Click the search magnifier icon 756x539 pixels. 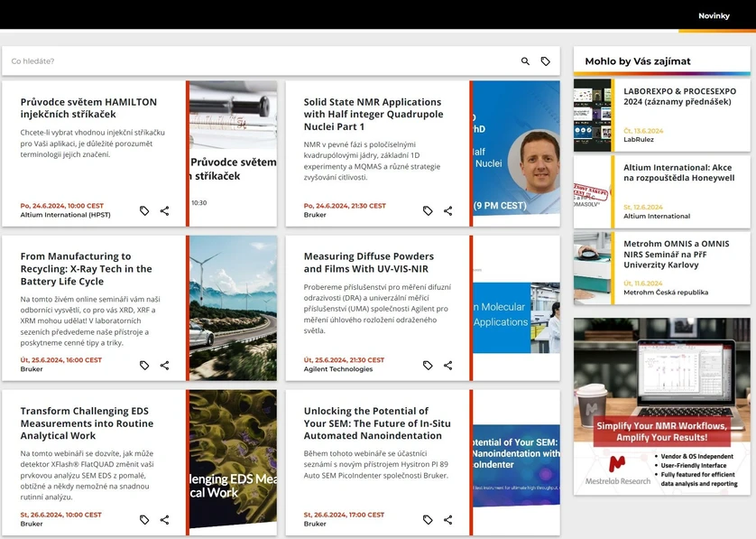pos(525,61)
